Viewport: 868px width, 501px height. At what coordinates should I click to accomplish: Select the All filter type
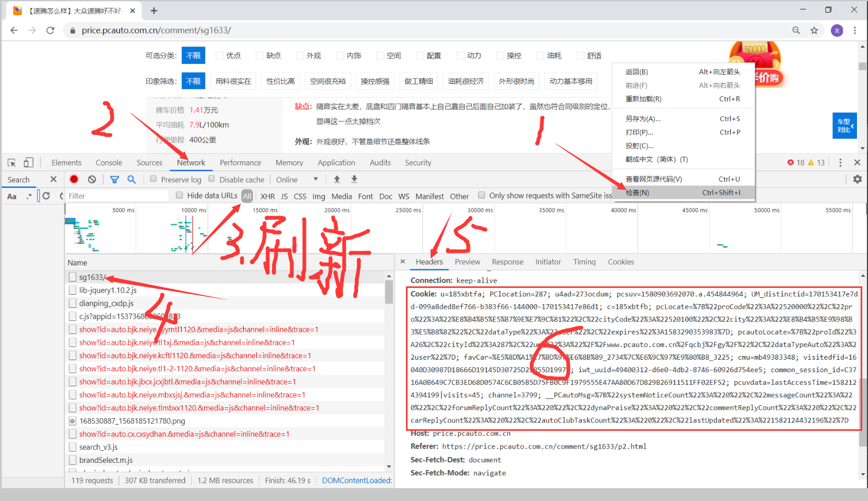pos(247,196)
